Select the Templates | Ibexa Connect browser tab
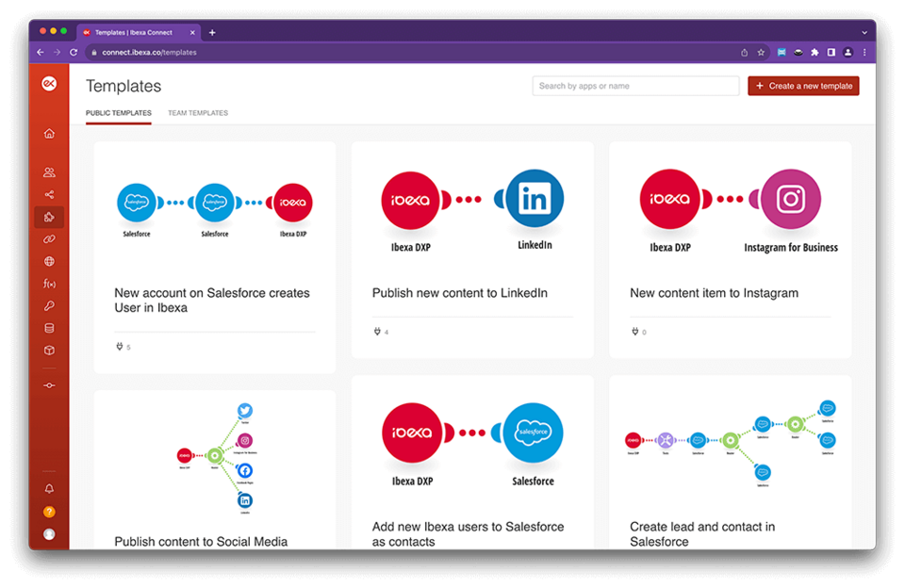905x588 pixels. [139, 32]
